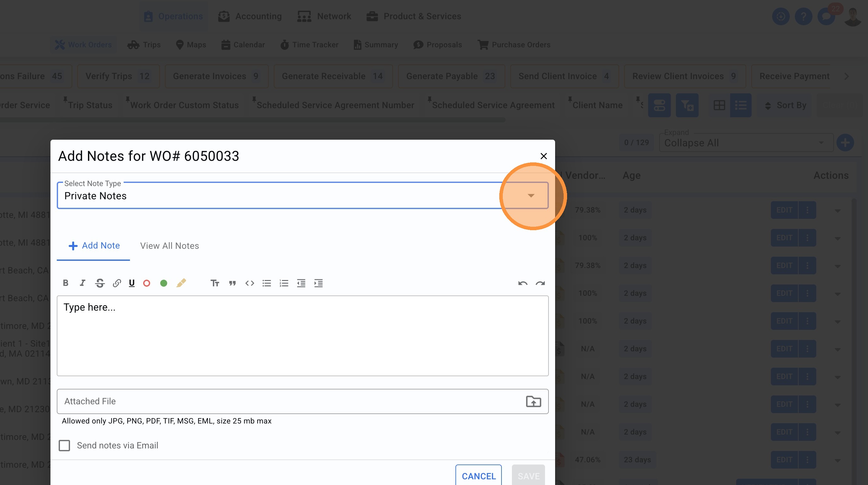868x485 pixels.
Task: Open the Sort By dropdown
Action: (x=785, y=105)
